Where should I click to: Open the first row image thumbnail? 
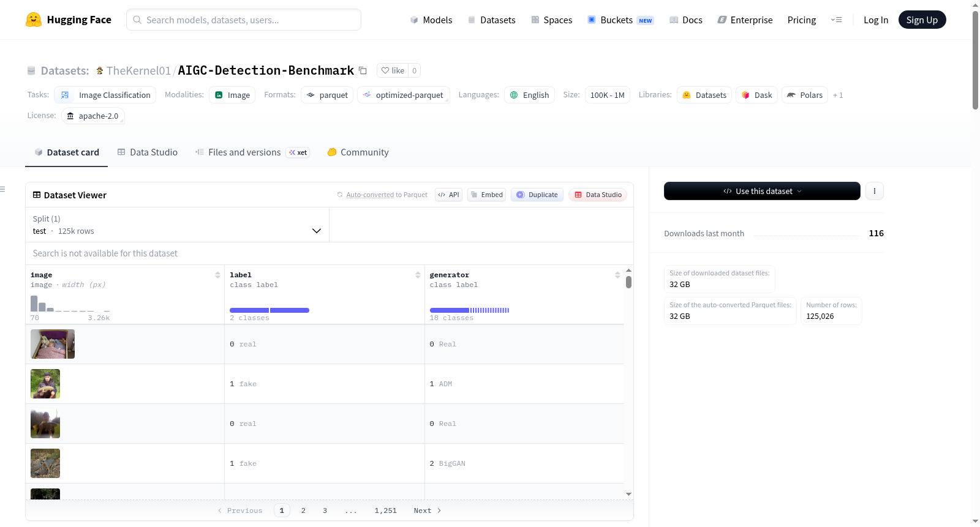click(x=53, y=344)
